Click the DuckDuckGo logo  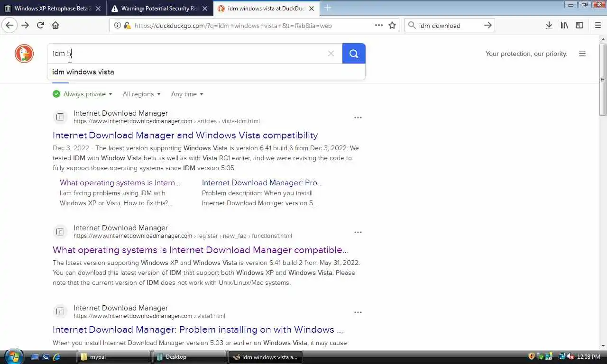pos(24,54)
